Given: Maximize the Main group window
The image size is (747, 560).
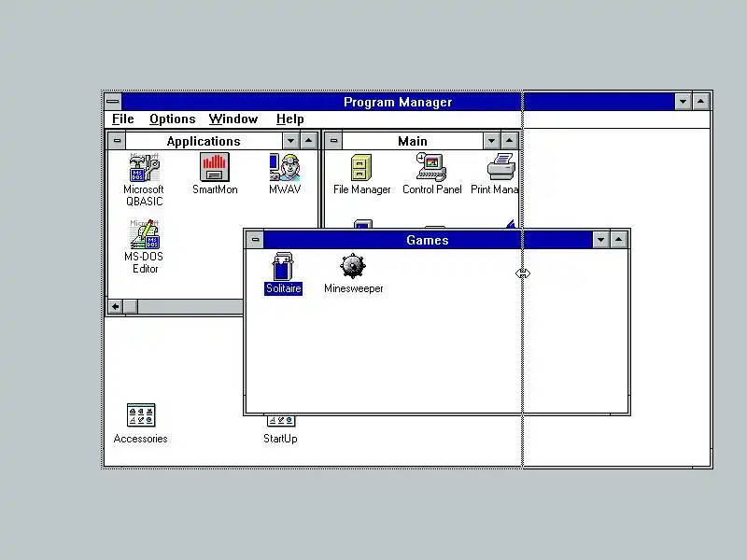Looking at the screenshot, I should click(x=509, y=141).
